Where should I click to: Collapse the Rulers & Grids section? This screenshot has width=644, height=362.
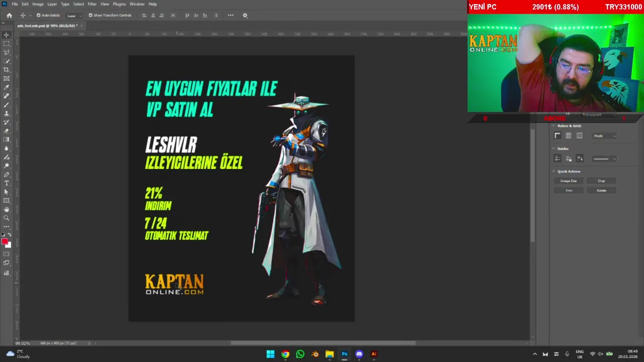[x=553, y=126]
